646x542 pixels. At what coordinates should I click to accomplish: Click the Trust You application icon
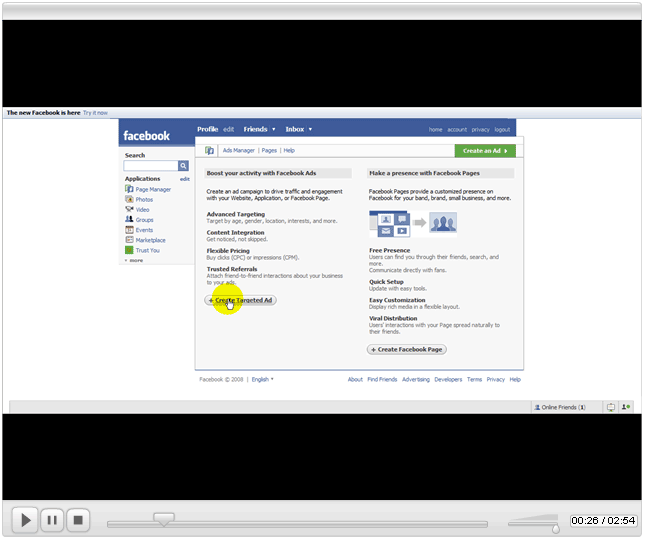(130, 251)
